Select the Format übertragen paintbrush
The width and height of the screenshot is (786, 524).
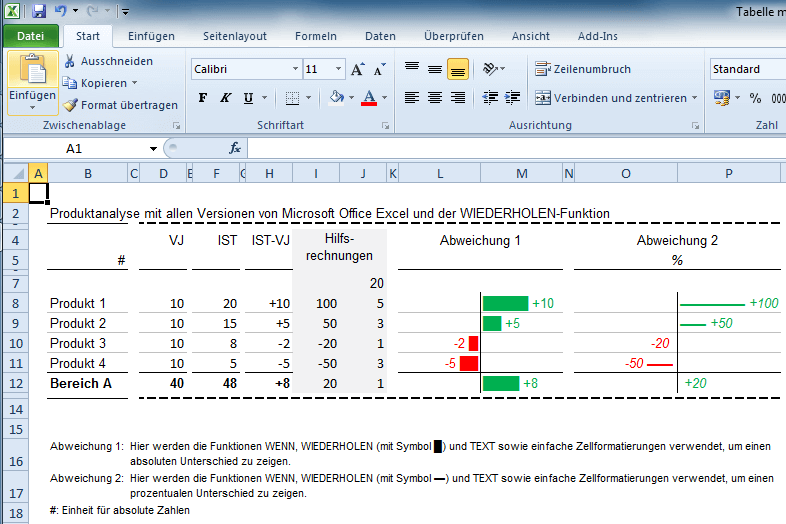coord(120,105)
